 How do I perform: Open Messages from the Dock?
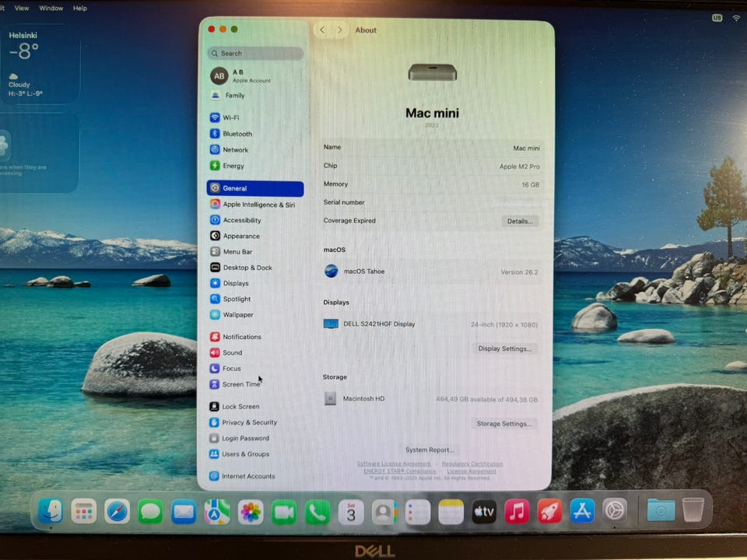(x=150, y=513)
